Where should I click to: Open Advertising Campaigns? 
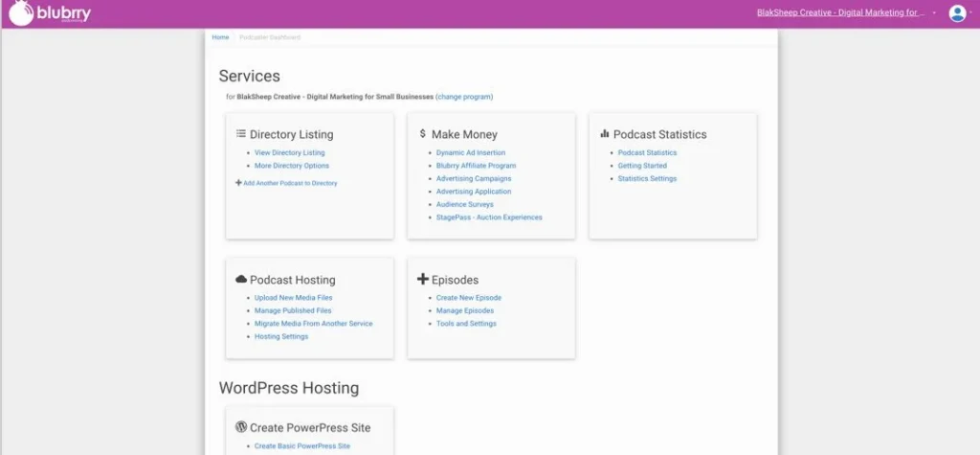click(x=474, y=179)
